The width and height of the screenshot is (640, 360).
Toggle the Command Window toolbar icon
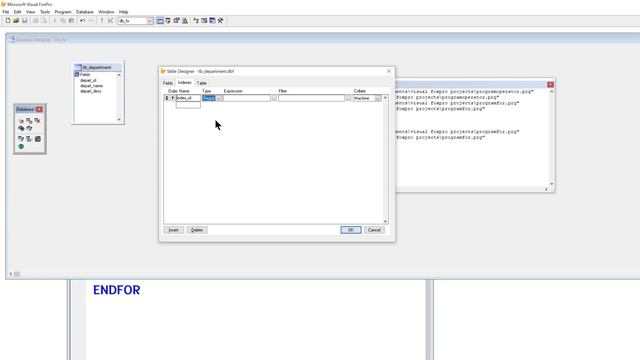click(x=160, y=20)
